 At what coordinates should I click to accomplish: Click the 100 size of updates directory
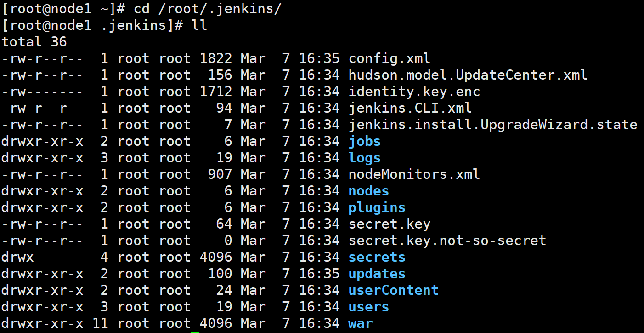220,274
